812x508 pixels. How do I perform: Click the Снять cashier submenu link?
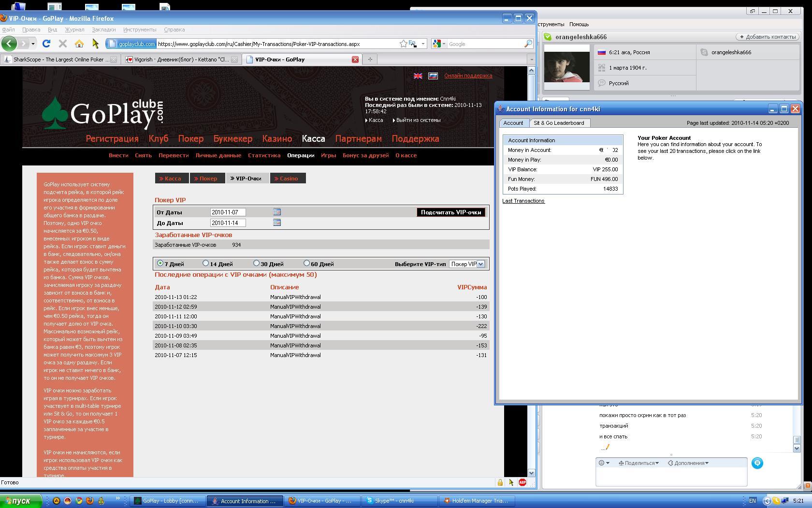click(143, 155)
